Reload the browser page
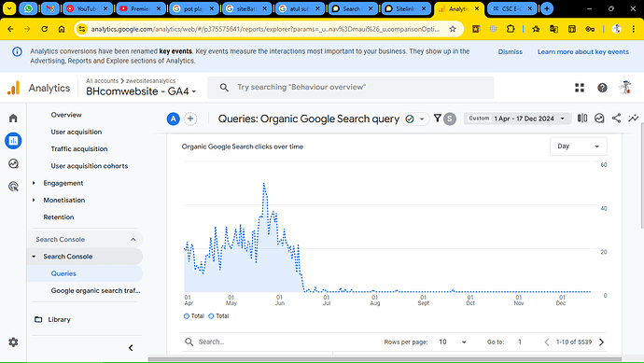644x363 pixels. coord(45,29)
